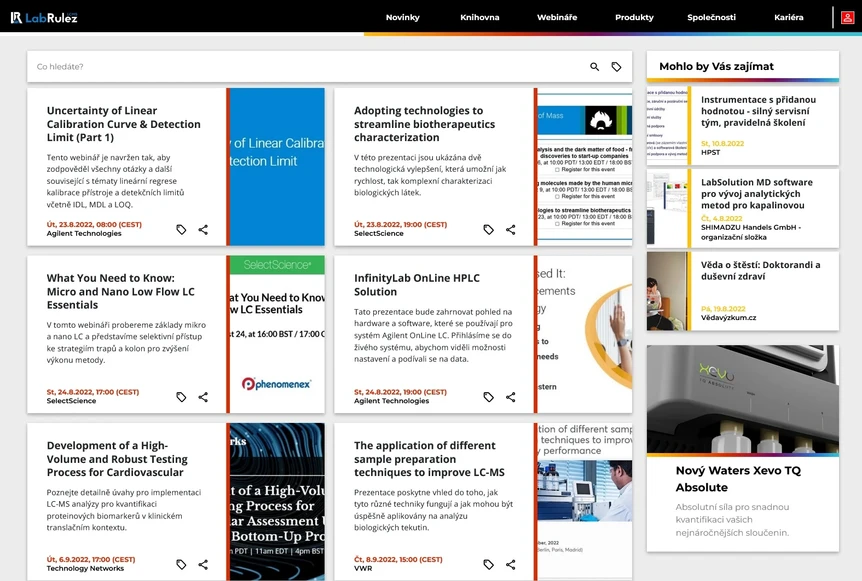Open 'Adopting technologies to streamline biotherapeutics' title

(x=424, y=124)
